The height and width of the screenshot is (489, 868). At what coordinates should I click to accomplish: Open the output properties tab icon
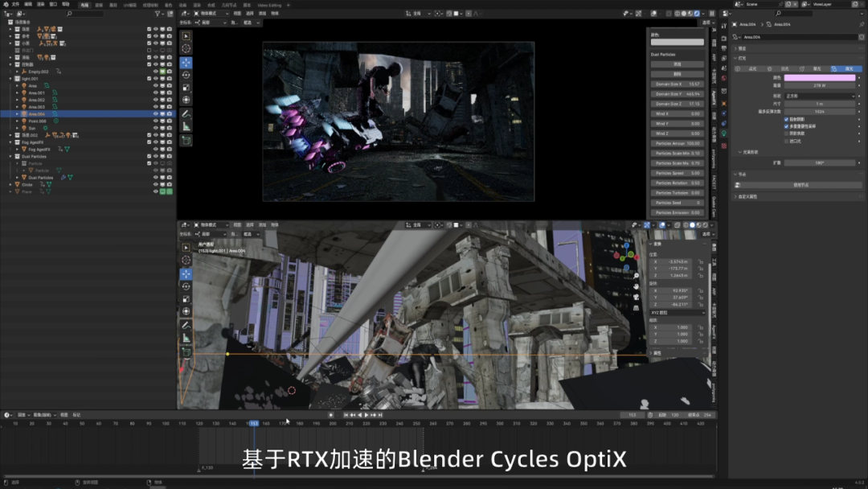(724, 48)
